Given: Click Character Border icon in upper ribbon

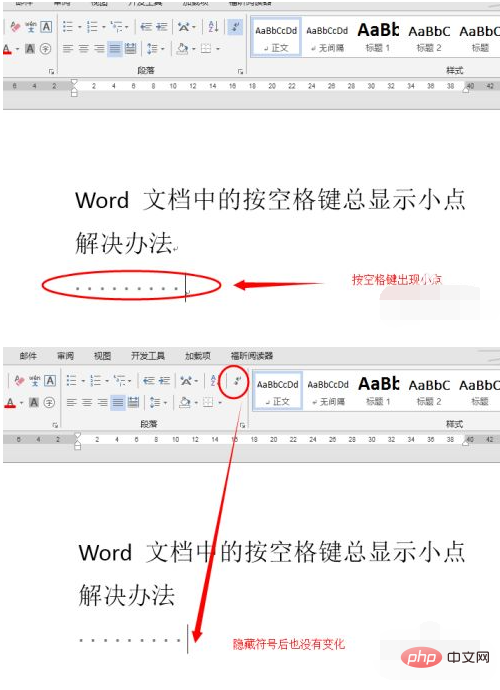Looking at the screenshot, I should (x=46, y=27).
